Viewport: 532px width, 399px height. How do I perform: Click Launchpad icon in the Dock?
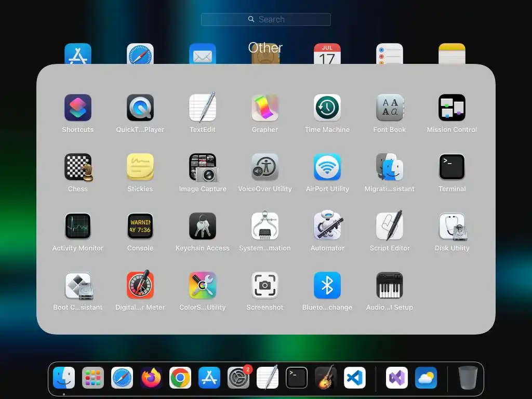93,378
